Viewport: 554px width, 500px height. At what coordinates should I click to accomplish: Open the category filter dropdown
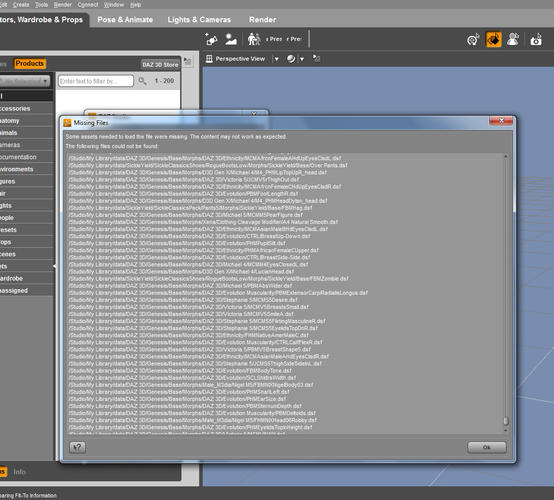tap(25, 81)
